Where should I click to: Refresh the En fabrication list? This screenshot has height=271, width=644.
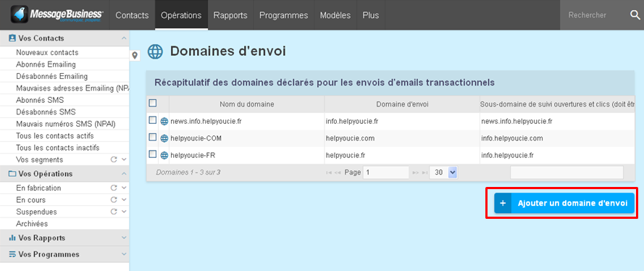pyautogui.click(x=114, y=188)
